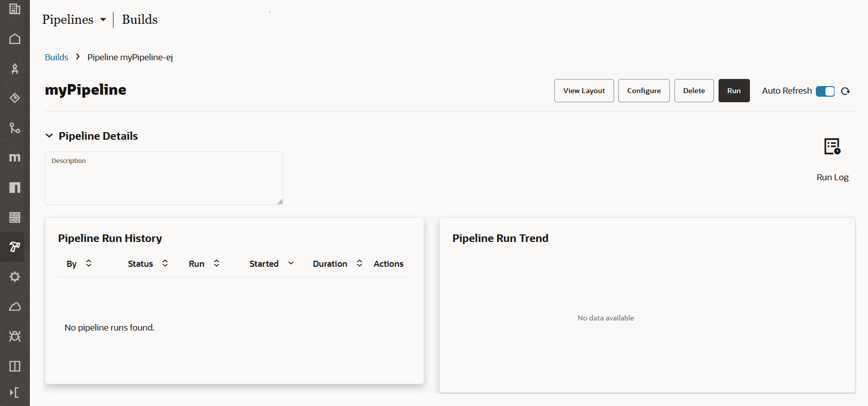Screen dimensions: 868x406
Task: Open the Run Log icon
Action: tap(832, 147)
